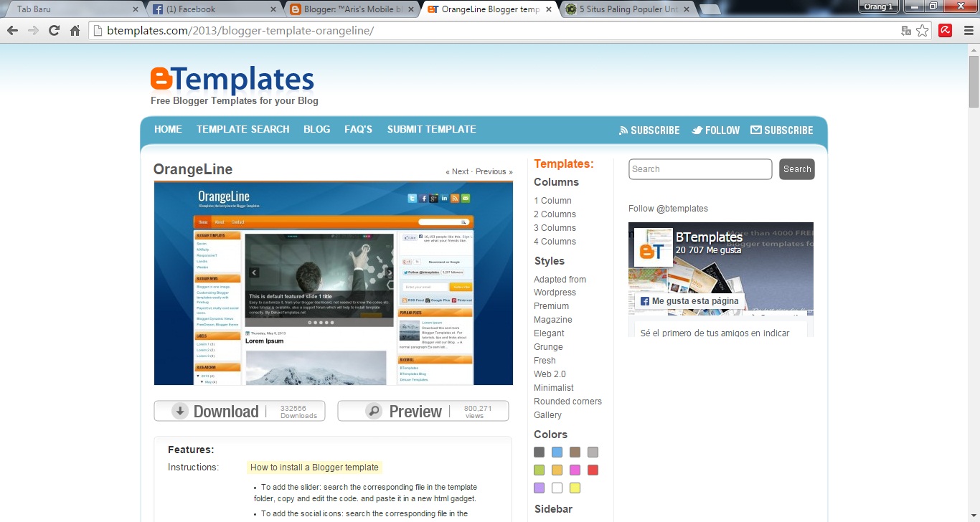Select the Minimalist style
The width and height of the screenshot is (980, 522).
point(554,388)
